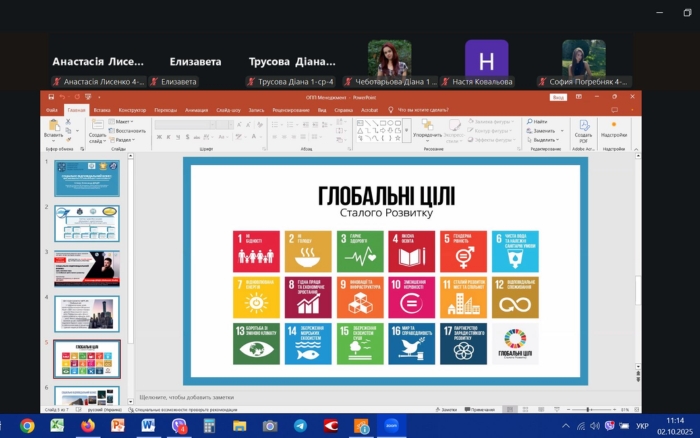Click the Найти (Find) button in ribbon
Image resolution: width=700 pixels, height=438 pixels.
coord(540,121)
